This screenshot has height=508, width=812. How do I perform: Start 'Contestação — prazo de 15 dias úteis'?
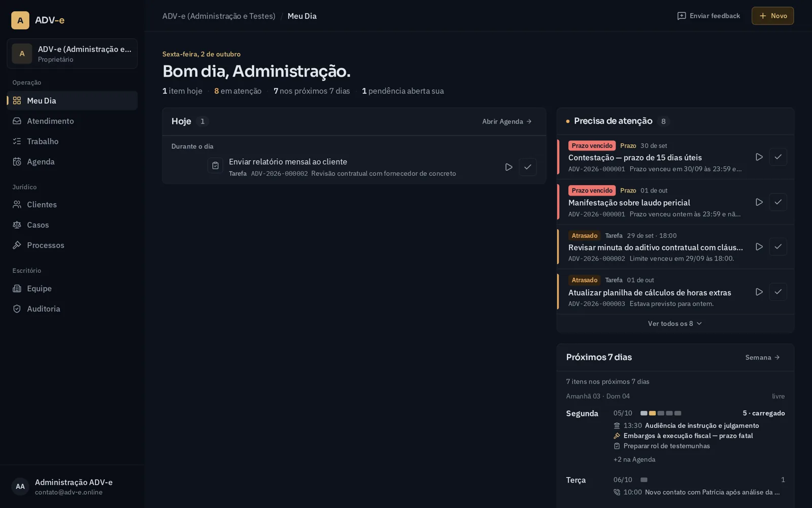click(x=759, y=157)
